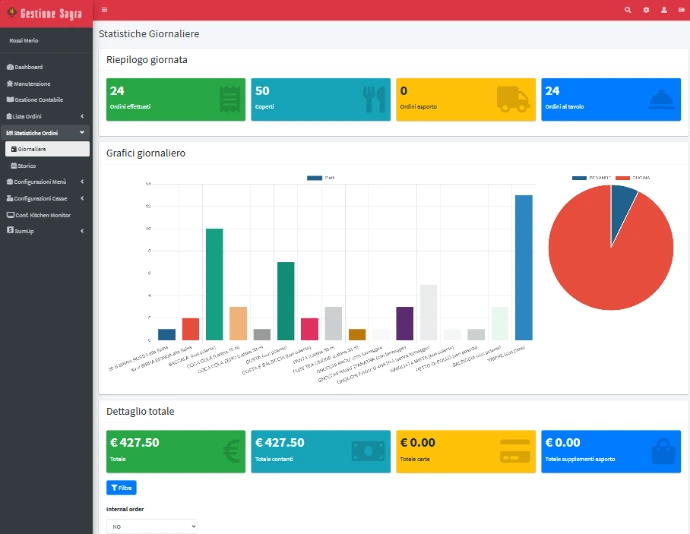This screenshot has width=690, height=534.
Task: Open the Internal order dropdown
Action: point(152,525)
